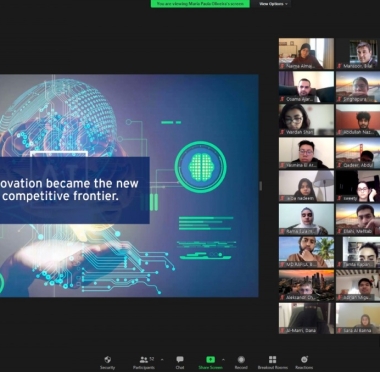The width and height of the screenshot is (380, 372).
Task: Click the green Share Screen button
Action: point(210,363)
